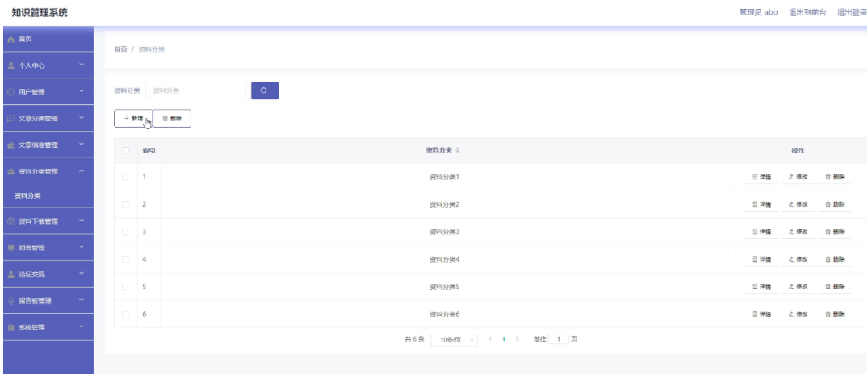
Task: Click the 删除 batch delete button above table
Action: [x=172, y=119]
